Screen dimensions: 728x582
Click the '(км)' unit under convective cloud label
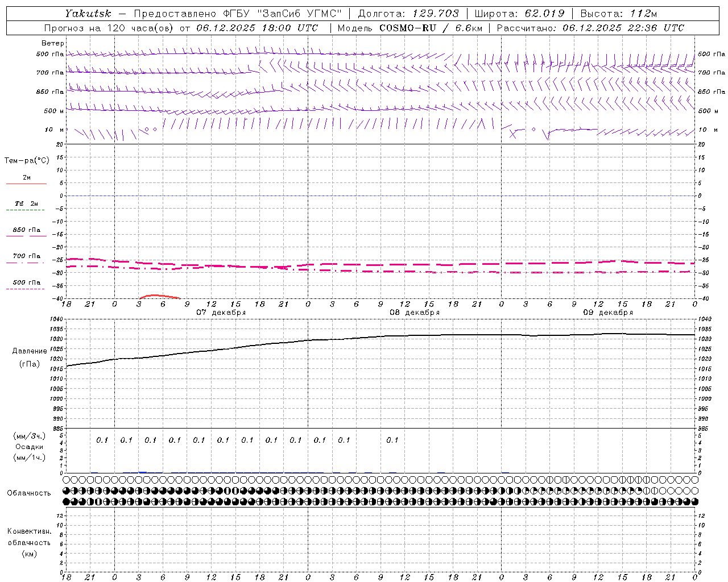pyautogui.click(x=29, y=554)
